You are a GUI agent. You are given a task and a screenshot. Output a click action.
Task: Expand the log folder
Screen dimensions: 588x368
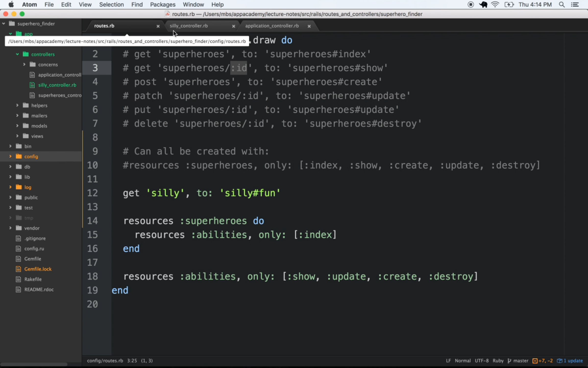10,187
